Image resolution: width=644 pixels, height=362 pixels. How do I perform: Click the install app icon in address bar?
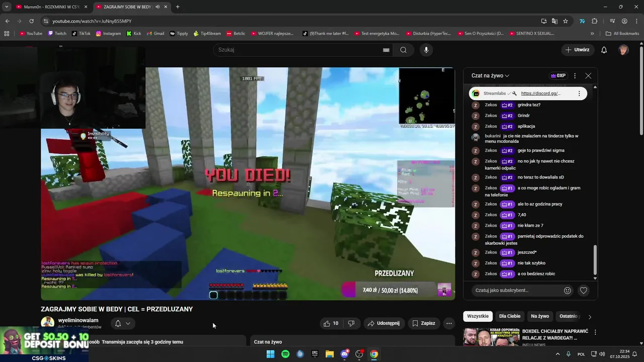pyautogui.click(x=544, y=21)
